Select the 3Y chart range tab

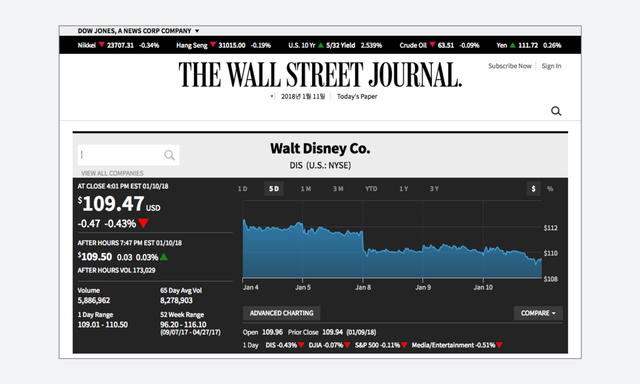point(434,189)
